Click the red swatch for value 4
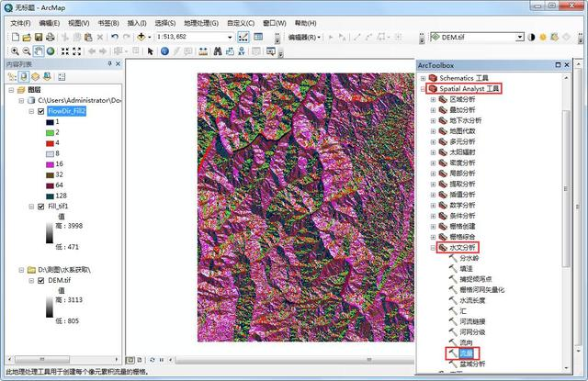The image size is (588, 381). (50, 143)
